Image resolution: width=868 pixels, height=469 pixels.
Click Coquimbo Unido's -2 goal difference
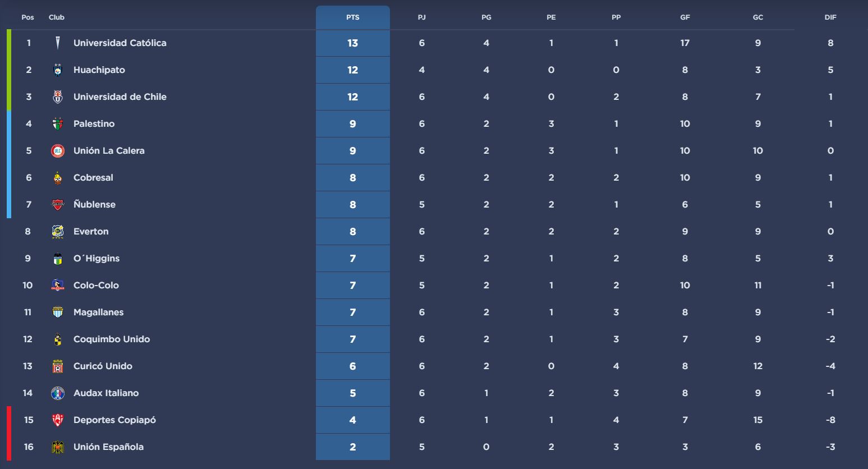click(x=830, y=339)
